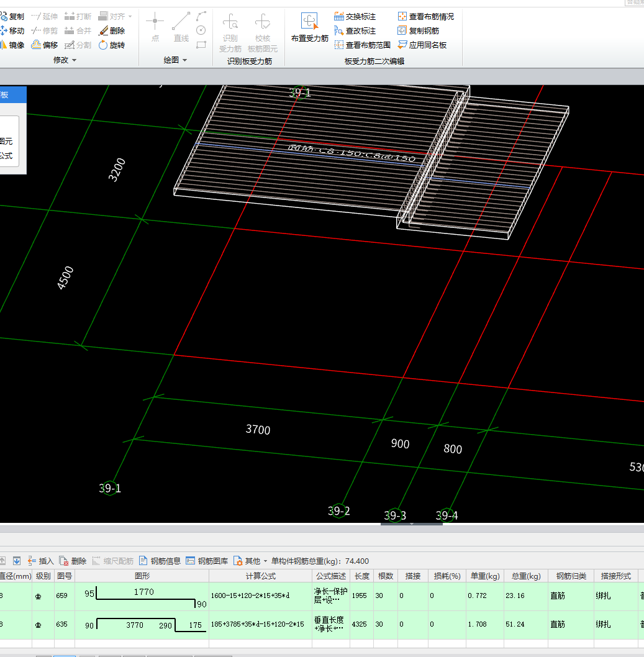Click axis label 39-2 in the drawing
The width and height of the screenshot is (644, 657).
(338, 511)
